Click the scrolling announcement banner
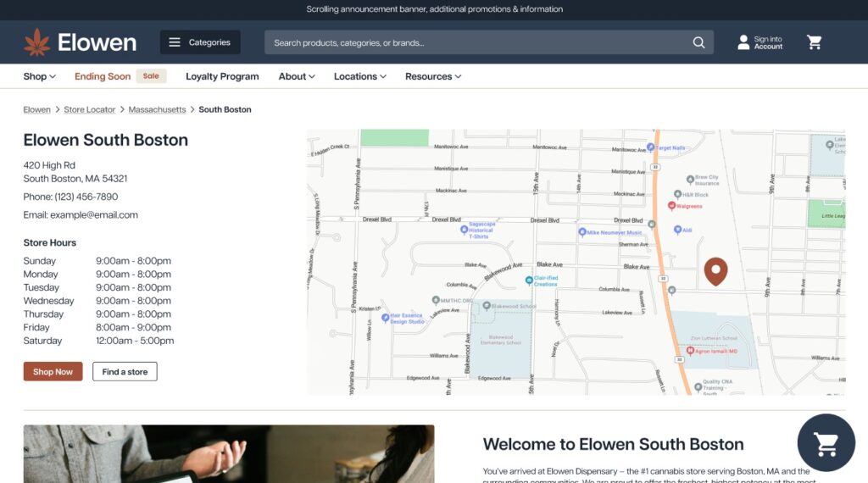 click(x=434, y=9)
